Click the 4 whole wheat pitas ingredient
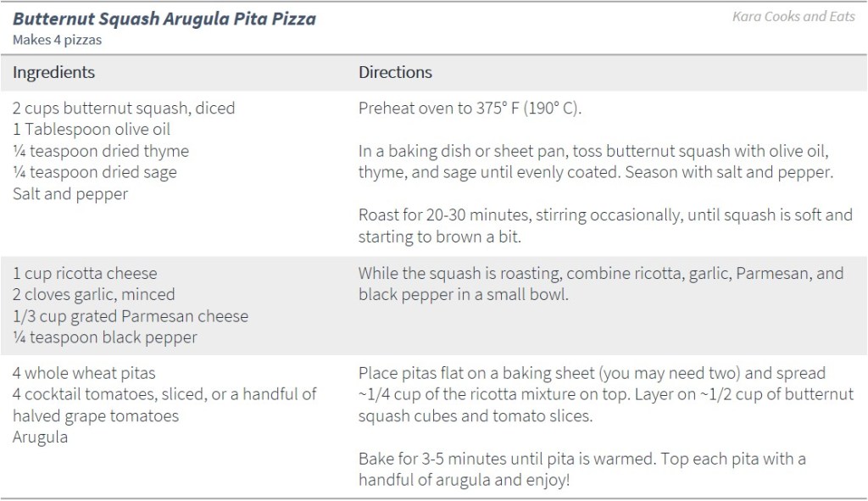Viewport: 868px width, 501px height. coord(84,373)
